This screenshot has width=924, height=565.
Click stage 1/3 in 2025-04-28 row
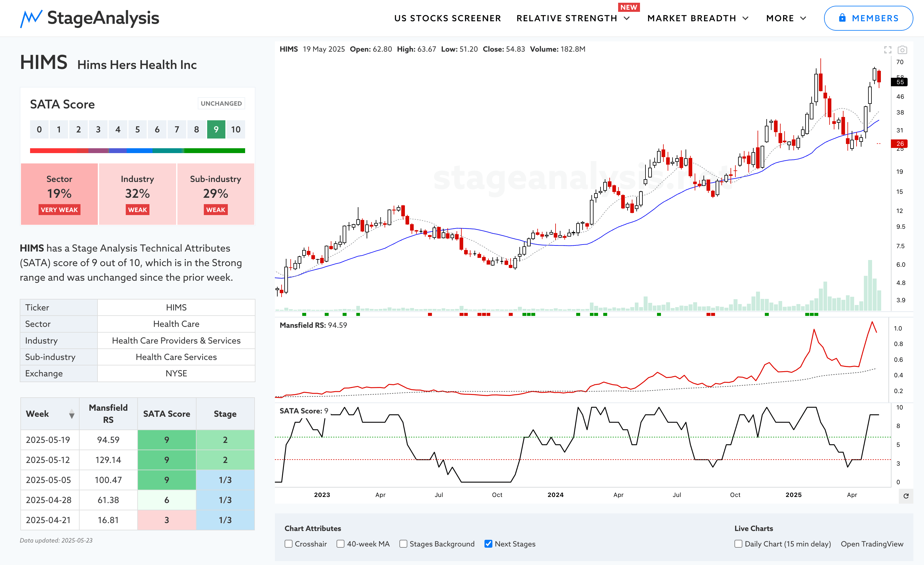pyautogui.click(x=225, y=500)
